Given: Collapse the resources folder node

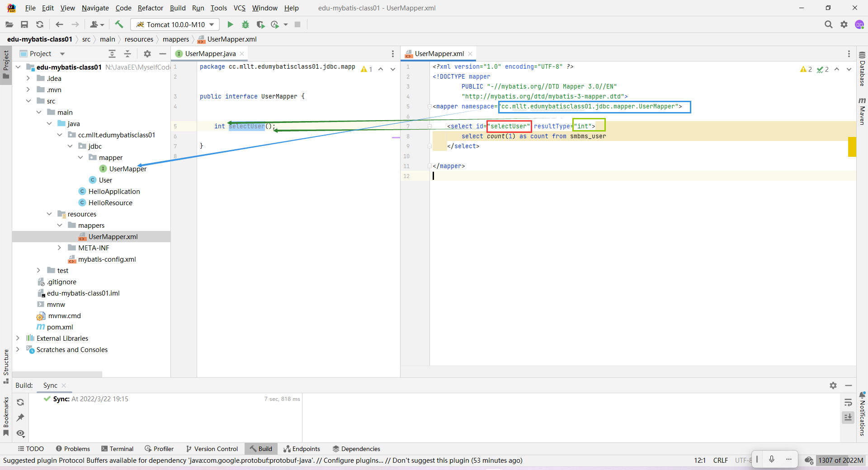Looking at the screenshot, I should (x=49, y=214).
